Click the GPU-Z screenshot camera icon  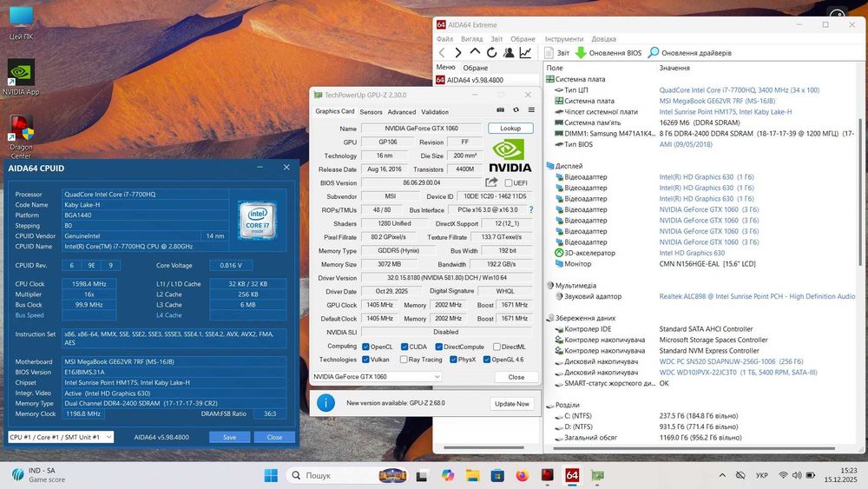coord(500,110)
